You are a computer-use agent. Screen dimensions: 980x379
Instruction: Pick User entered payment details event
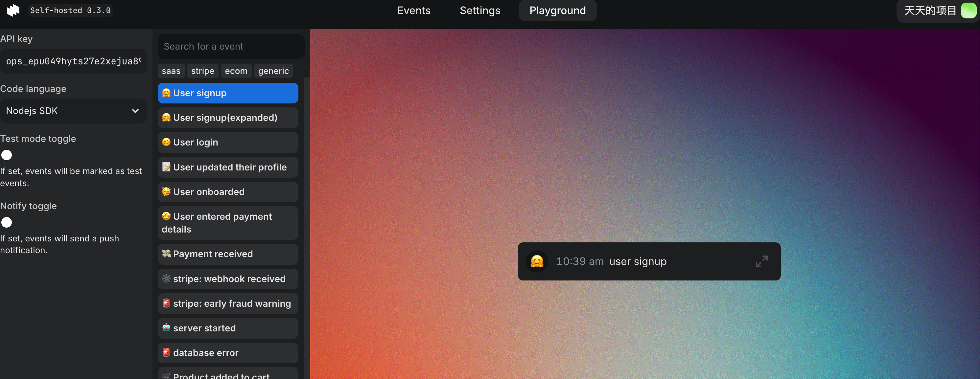[x=228, y=223]
